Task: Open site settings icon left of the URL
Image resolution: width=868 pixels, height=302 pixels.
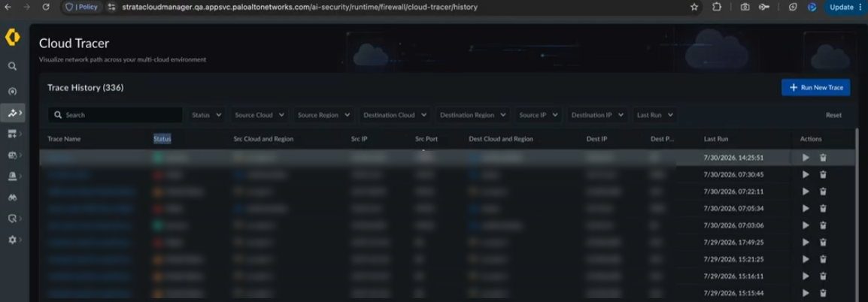Action: pos(111,8)
